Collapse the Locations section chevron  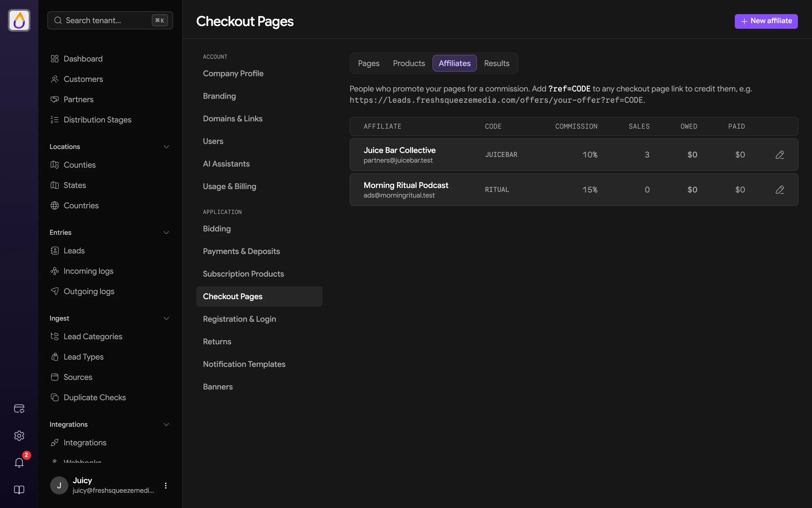166,147
